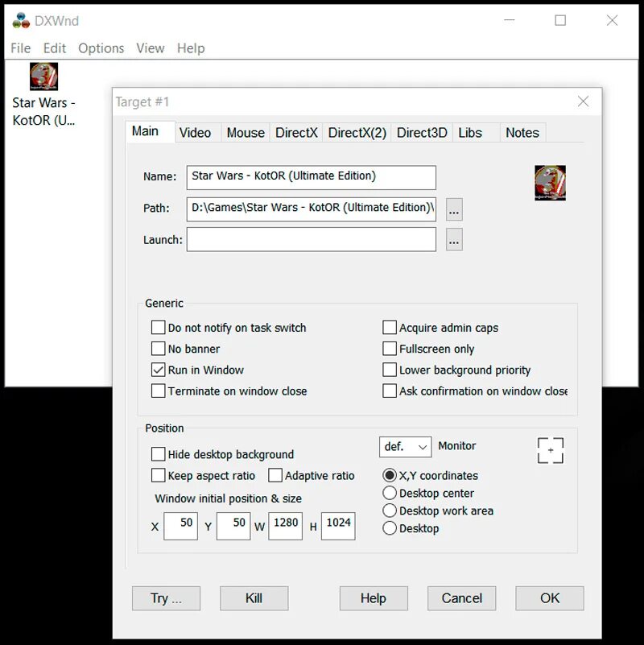644x645 pixels.
Task: Select X,Y coordinates radio button
Action: 390,476
